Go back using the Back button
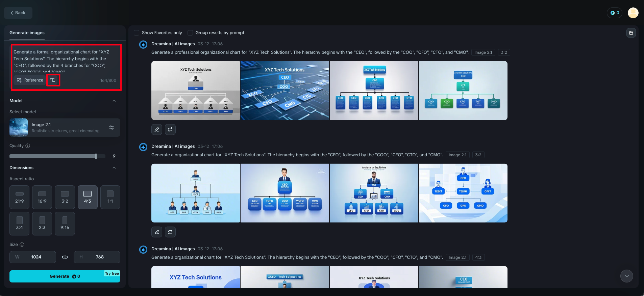Image resolution: width=644 pixels, height=296 pixels. click(18, 13)
